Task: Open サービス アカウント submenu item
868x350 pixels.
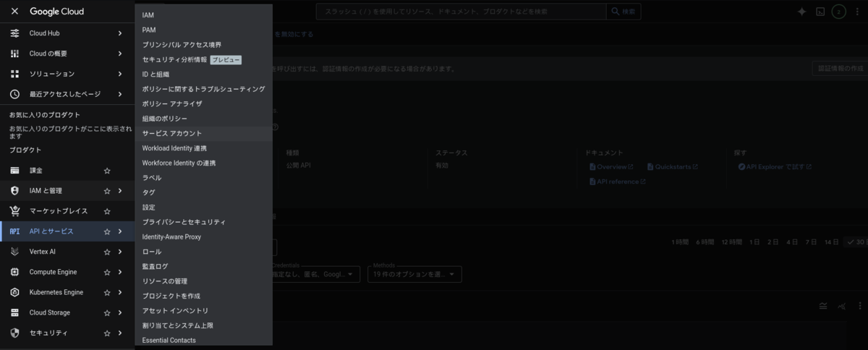Action: pos(203,133)
